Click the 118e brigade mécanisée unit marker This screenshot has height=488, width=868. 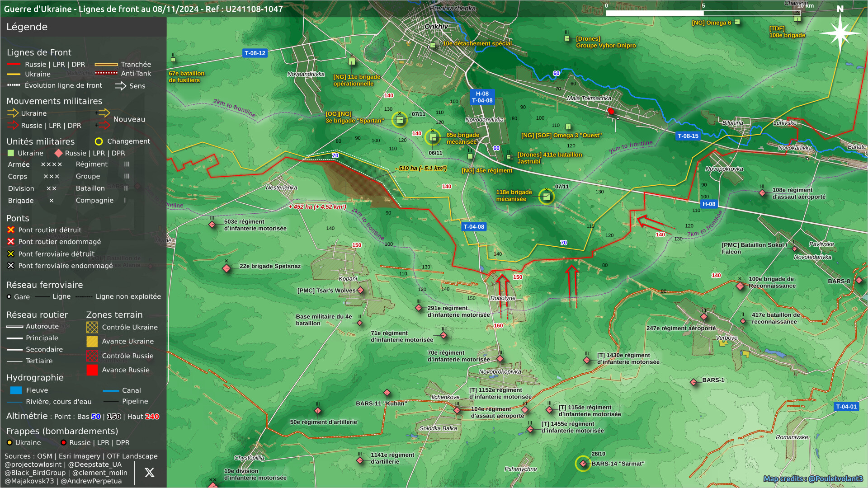coord(546,197)
